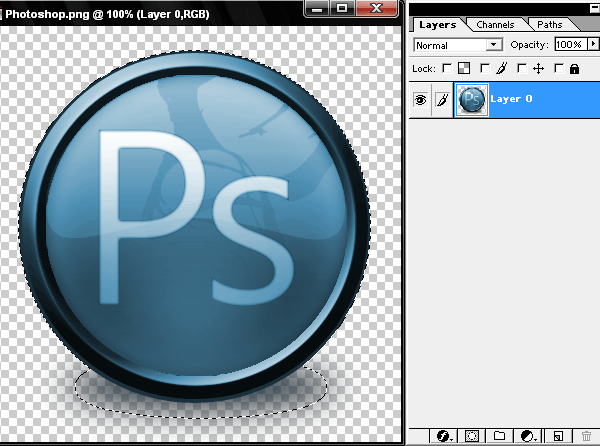Select the Layer 0 name
600x446 pixels.
(x=511, y=99)
